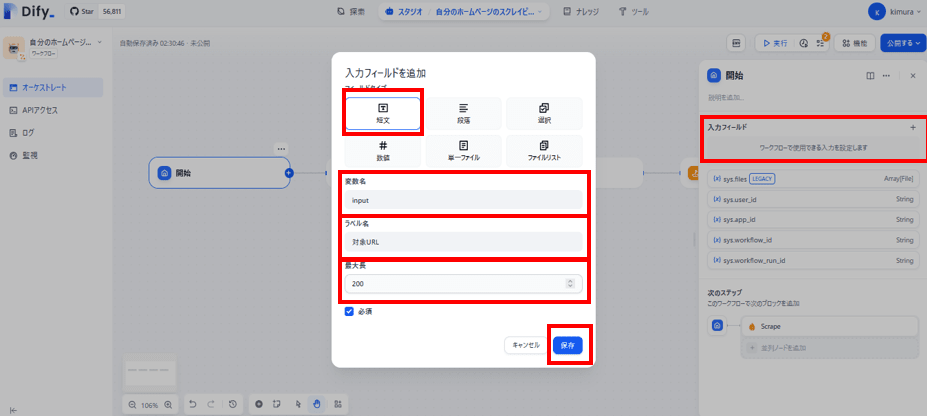Click the Scrape next step block

tap(831, 326)
